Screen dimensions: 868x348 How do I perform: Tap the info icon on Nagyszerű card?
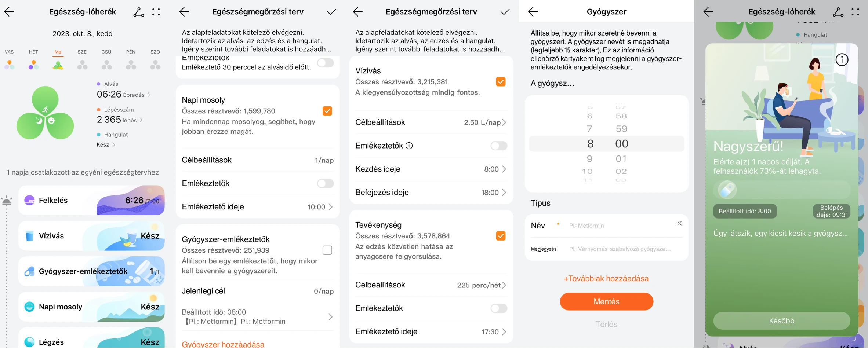(x=842, y=59)
